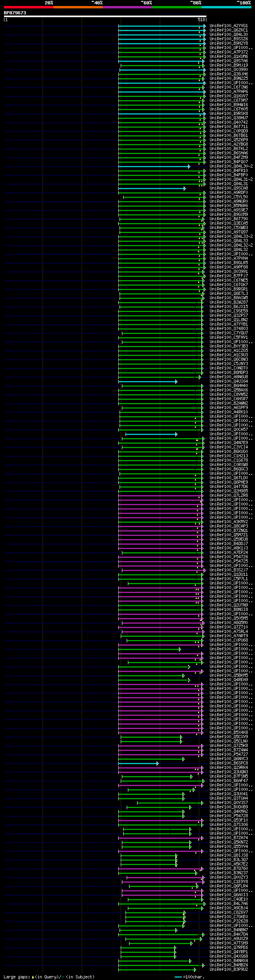Click label UniRef100_P54726
The width and height of the screenshot is (255, 980).
229,557
